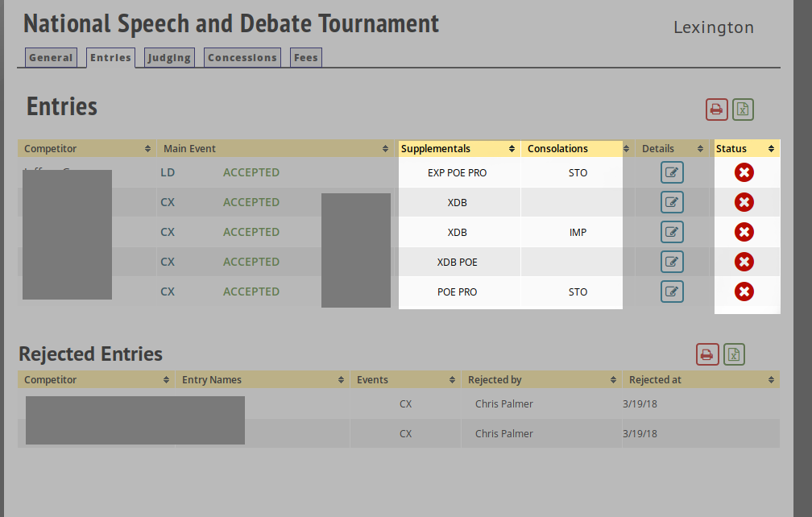Image resolution: width=812 pixels, height=517 pixels.
Task: Sort entries by Competitor column
Action: [87, 149]
